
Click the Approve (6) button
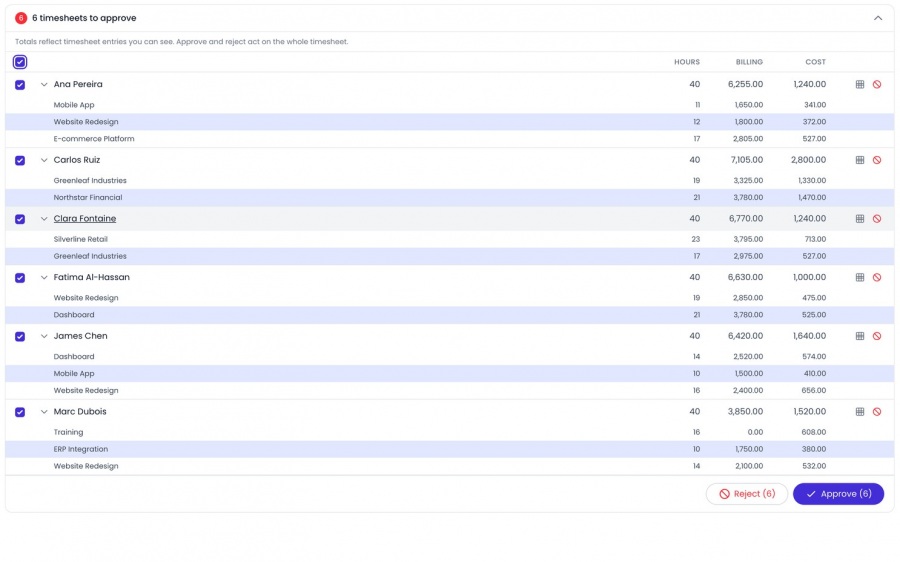tap(838, 494)
